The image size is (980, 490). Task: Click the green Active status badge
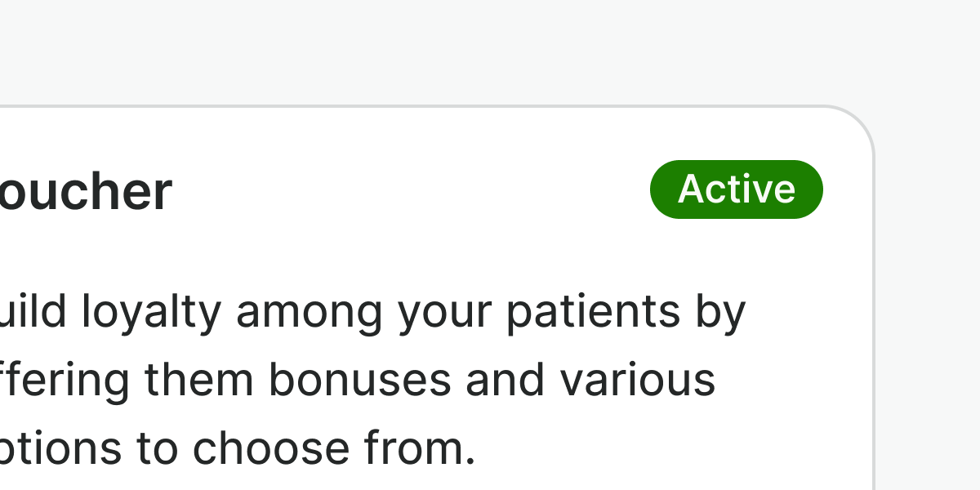736,189
